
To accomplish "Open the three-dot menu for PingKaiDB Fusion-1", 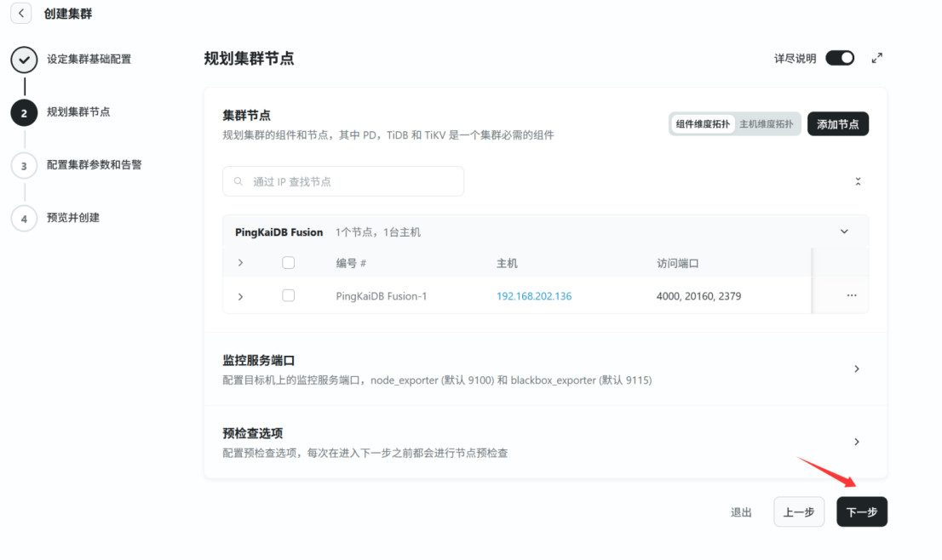I will (851, 295).
